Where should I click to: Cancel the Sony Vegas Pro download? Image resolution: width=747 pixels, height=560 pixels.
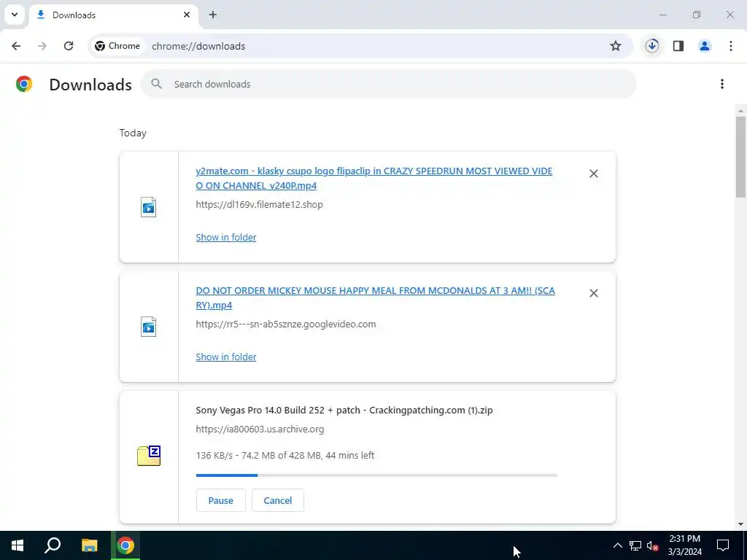[278, 500]
